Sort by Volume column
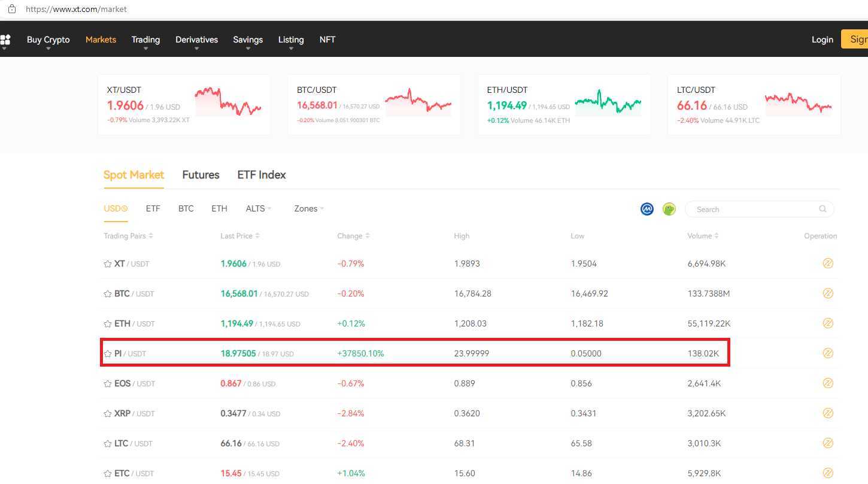Viewport: 868px width, 484px height. [x=703, y=236]
